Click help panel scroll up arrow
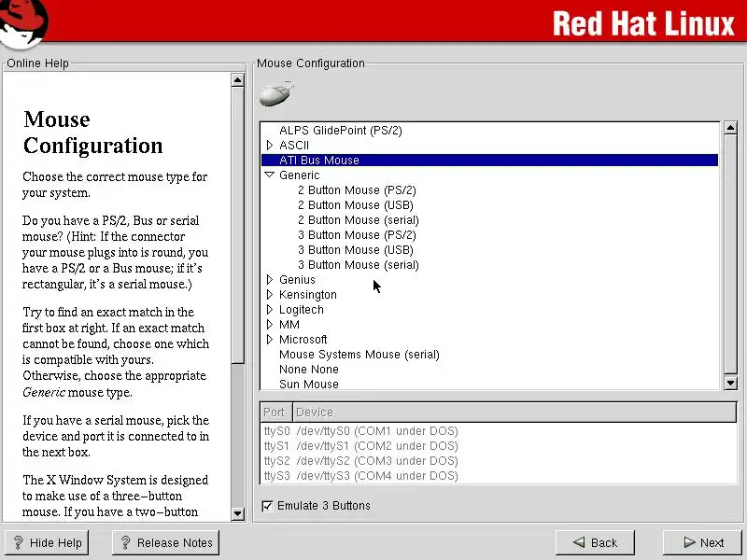The image size is (747, 560). click(x=237, y=79)
